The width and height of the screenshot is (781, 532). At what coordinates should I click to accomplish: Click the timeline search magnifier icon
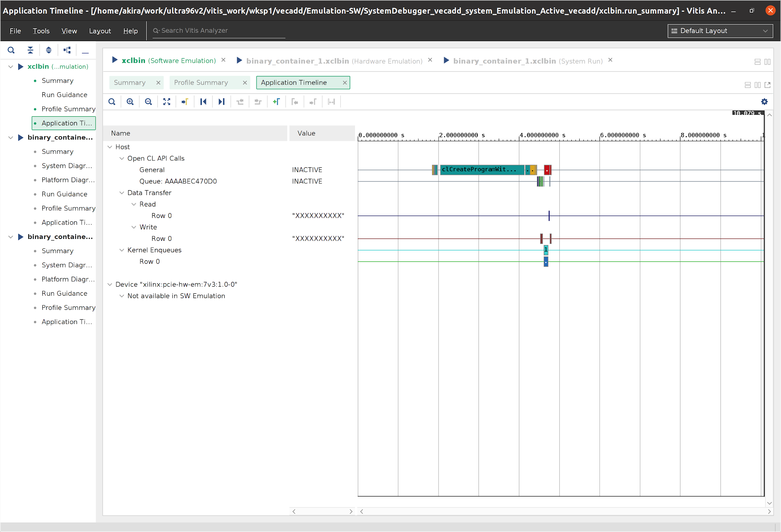point(112,102)
